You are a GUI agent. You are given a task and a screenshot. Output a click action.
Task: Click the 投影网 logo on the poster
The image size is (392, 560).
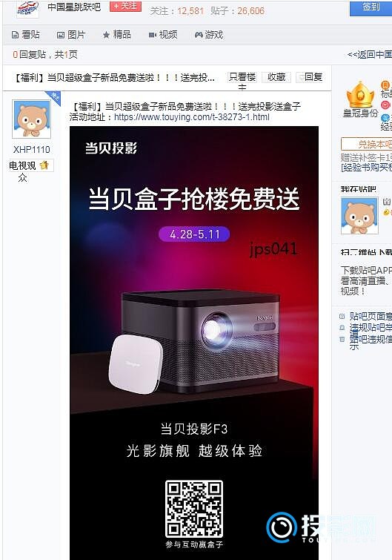(321, 527)
